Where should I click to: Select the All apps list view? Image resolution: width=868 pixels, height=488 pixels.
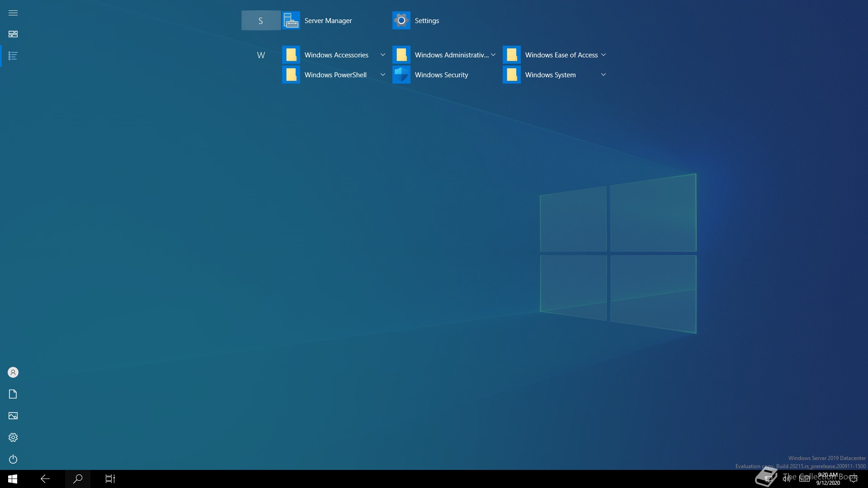coord(13,56)
